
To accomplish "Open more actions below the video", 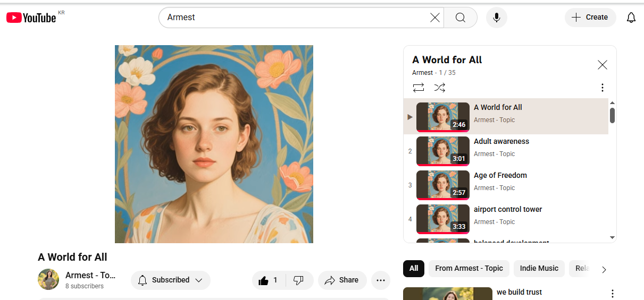I will point(381,280).
